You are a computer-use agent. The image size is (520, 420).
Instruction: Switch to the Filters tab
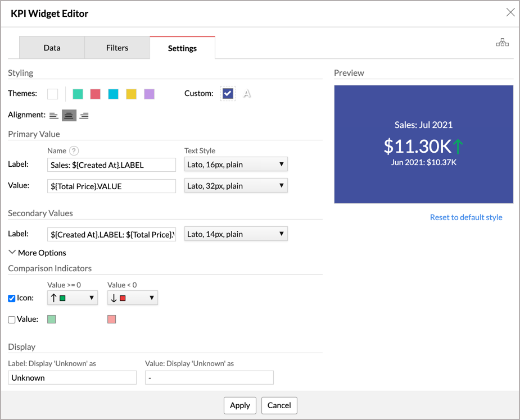pyautogui.click(x=117, y=48)
